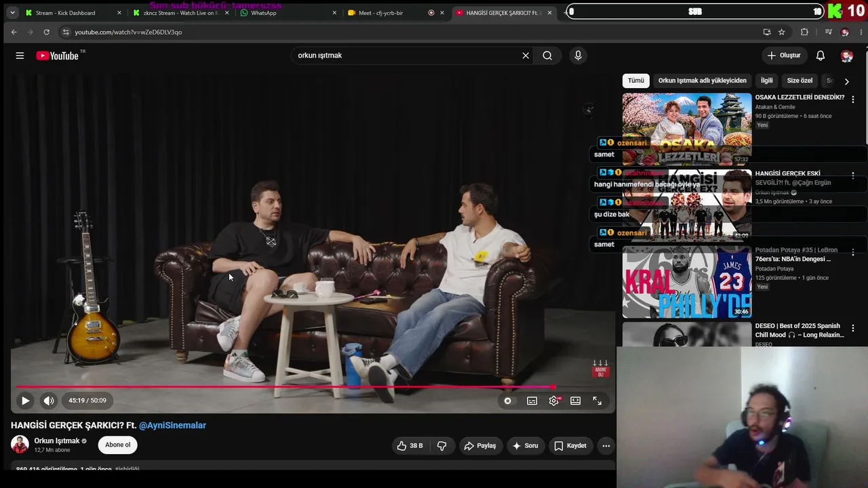The width and height of the screenshot is (868, 488).
Task: Clear the search box text
Action: tap(526, 56)
